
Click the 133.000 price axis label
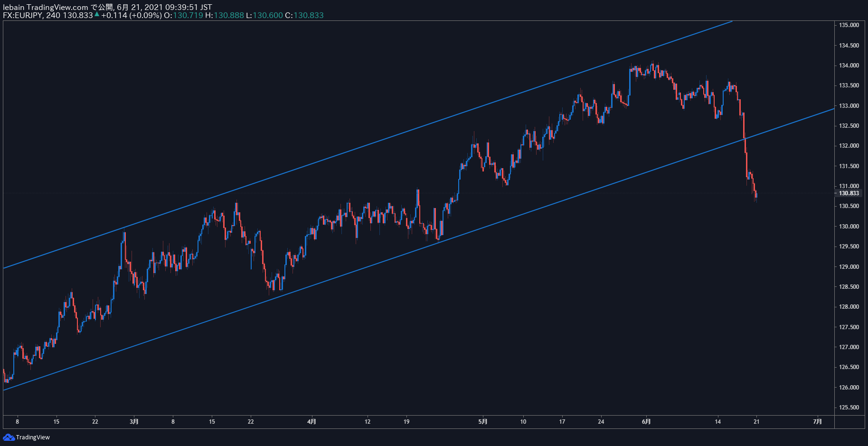pyautogui.click(x=849, y=106)
